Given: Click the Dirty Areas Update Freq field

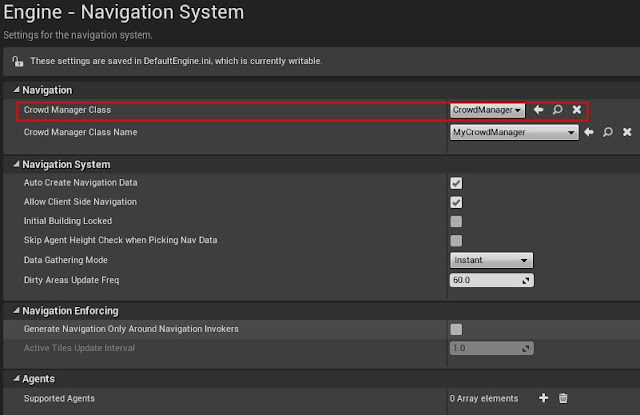Looking at the screenshot, I should [x=491, y=280].
